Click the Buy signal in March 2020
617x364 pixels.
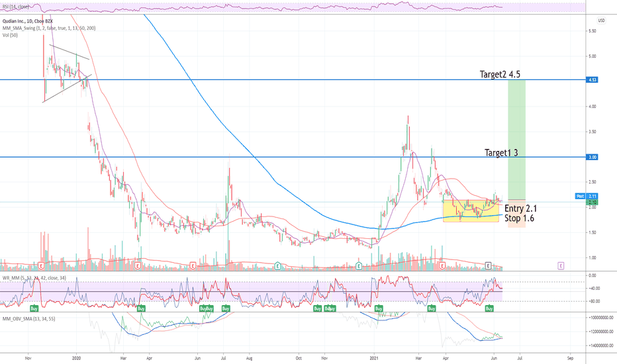tap(141, 308)
